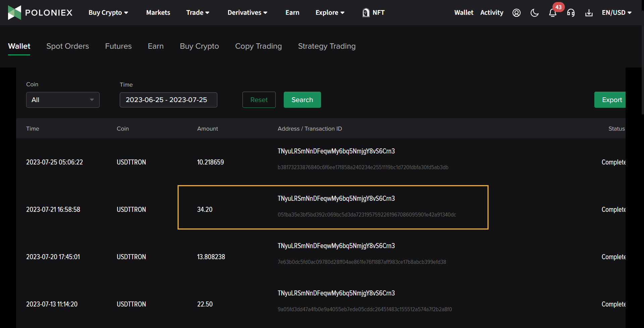Open the user account profile icon

coord(516,13)
